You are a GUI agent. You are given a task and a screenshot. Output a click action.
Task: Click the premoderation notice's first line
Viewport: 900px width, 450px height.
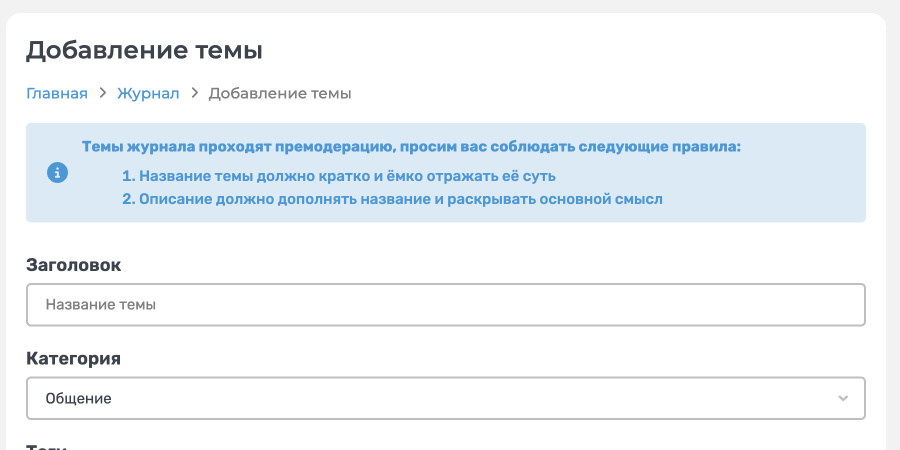[x=411, y=147]
